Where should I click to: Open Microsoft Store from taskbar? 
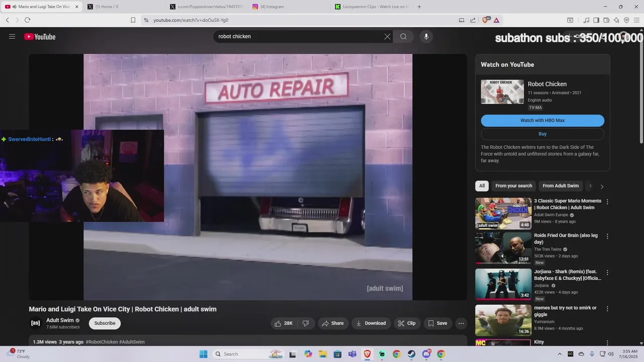[x=337, y=354]
